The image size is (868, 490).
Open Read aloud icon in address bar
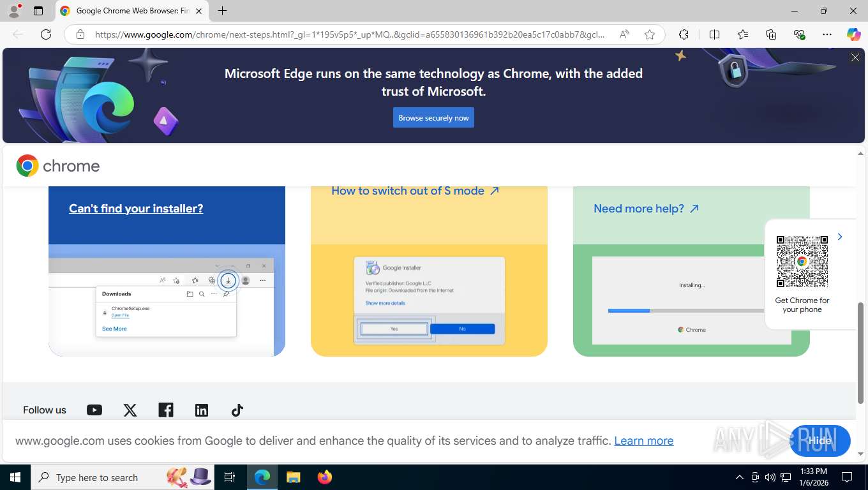pos(624,34)
